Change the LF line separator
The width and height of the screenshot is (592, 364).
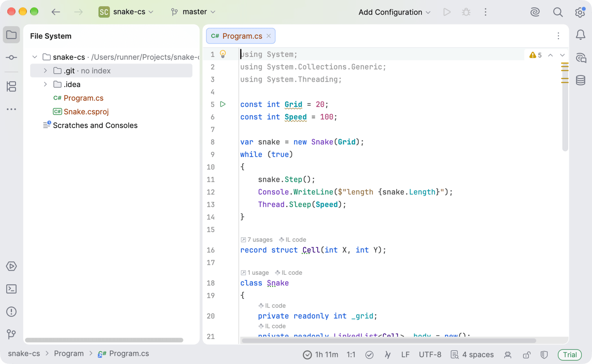(405, 355)
